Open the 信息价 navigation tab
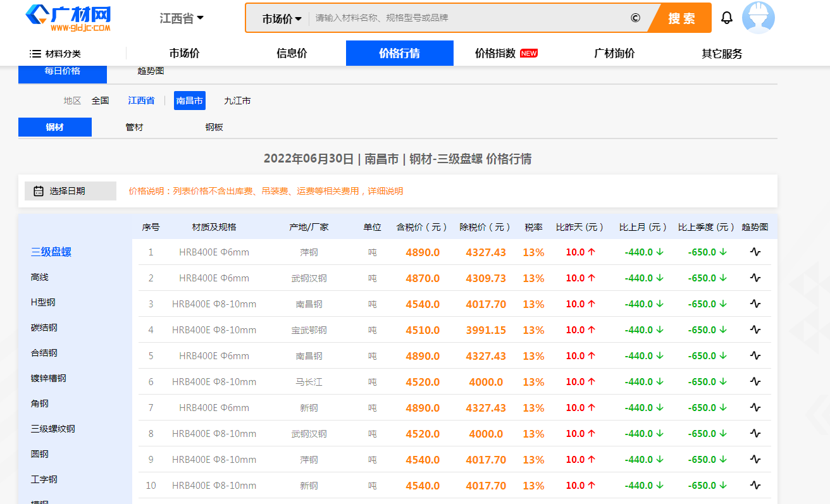830x504 pixels. (292, 53)
